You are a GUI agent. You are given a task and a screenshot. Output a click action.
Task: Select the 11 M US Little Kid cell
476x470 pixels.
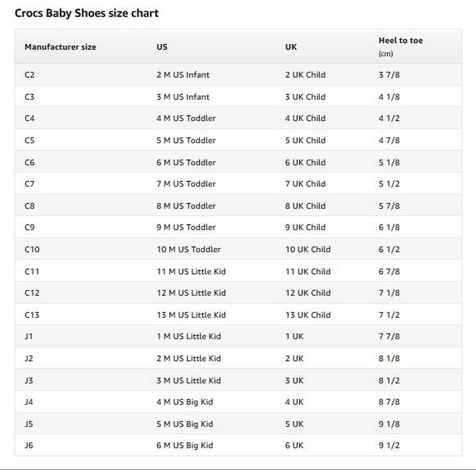(x=191, y=272)
